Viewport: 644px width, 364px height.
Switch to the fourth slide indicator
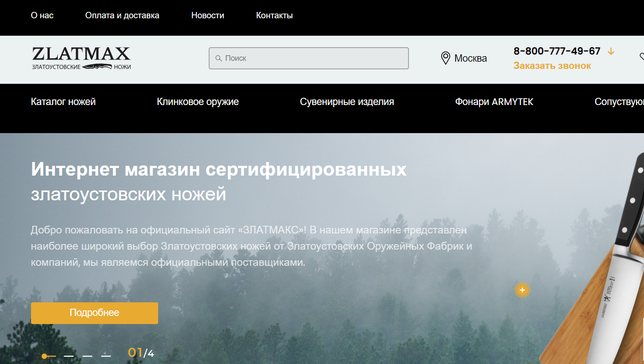point(106,355)
